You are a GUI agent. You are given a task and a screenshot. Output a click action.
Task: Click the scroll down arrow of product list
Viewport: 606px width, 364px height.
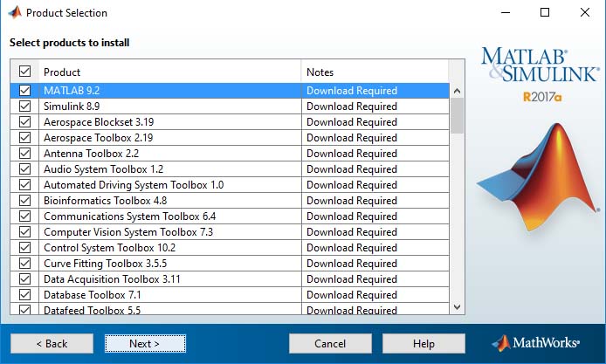coord(457,307)
